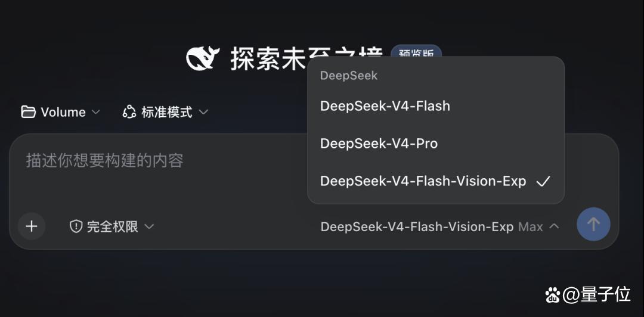Click the Volume folder icon
The image size is (644, 317).
[29, 111]
